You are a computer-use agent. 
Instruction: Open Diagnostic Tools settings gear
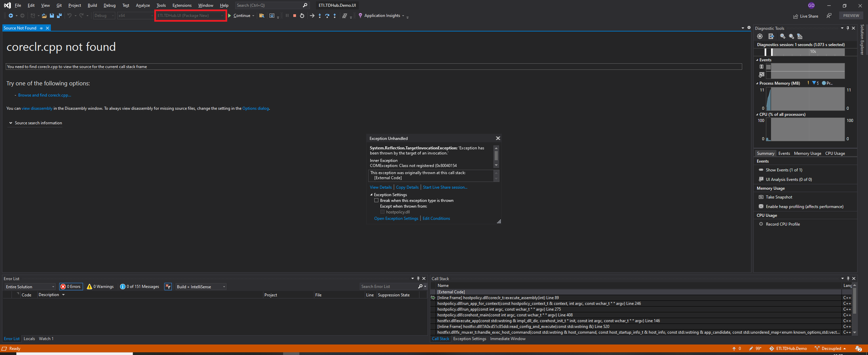coord(760,36)
